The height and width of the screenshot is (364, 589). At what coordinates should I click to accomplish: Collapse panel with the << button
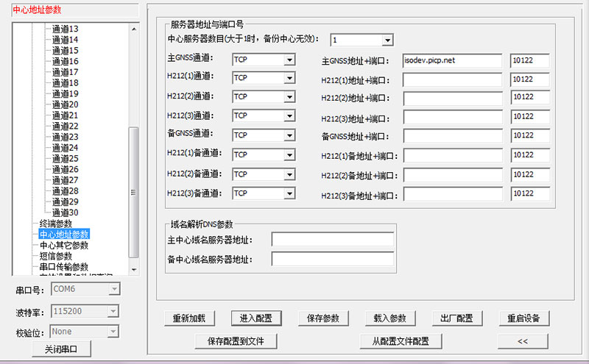click(x=523, y=341)
